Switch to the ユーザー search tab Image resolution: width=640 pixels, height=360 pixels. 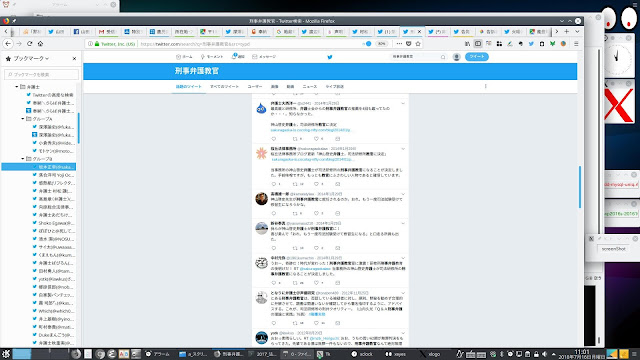255,87
